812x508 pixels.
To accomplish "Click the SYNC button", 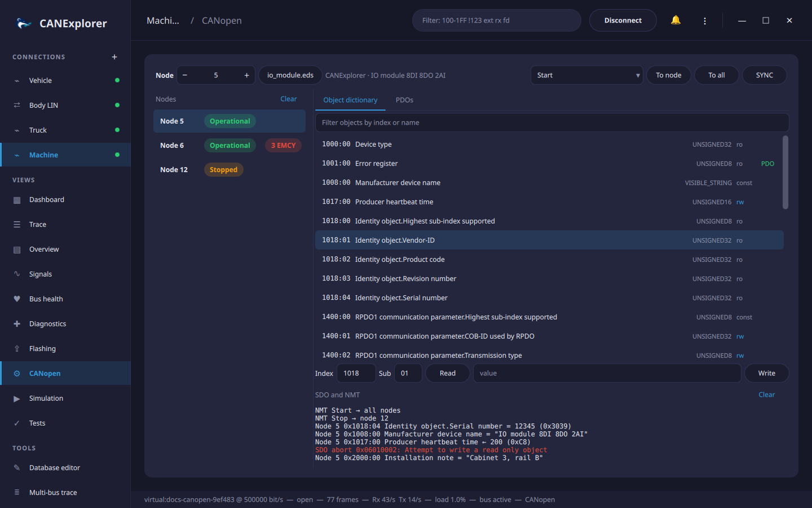I will click(765, 75).
